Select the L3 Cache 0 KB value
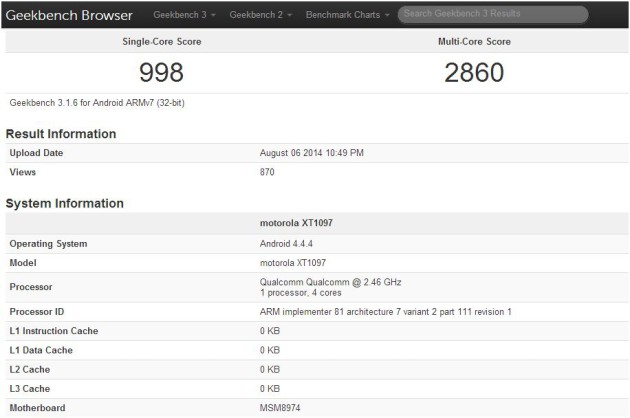 (x=270, y=389)
